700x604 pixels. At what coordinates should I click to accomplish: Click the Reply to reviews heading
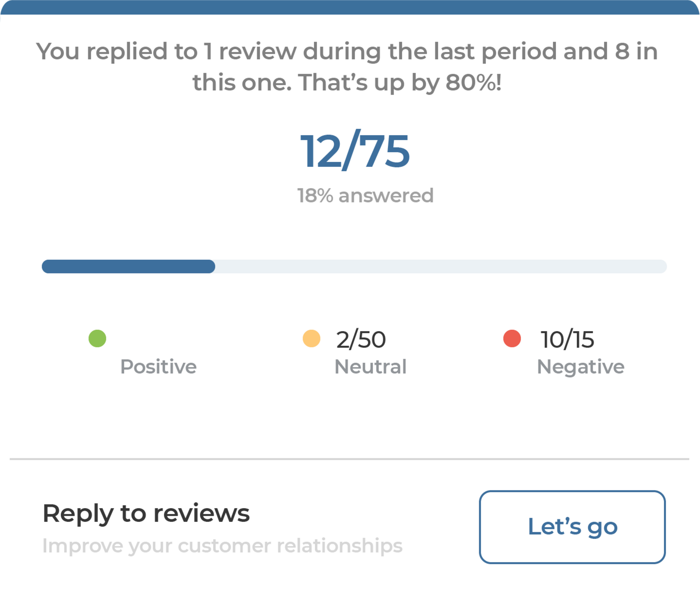(146, 513)
